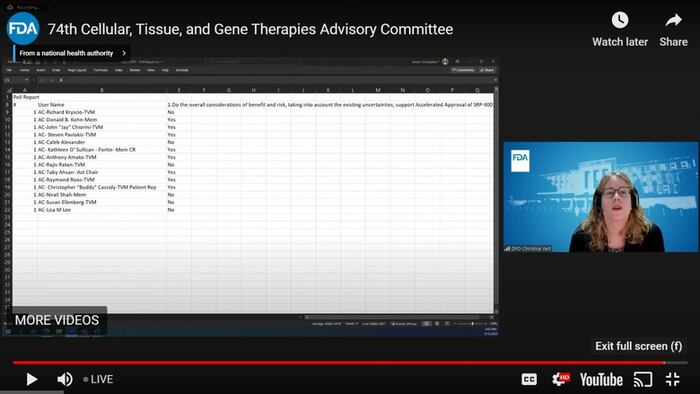Open the FDA channel logo

coord(23,29)
